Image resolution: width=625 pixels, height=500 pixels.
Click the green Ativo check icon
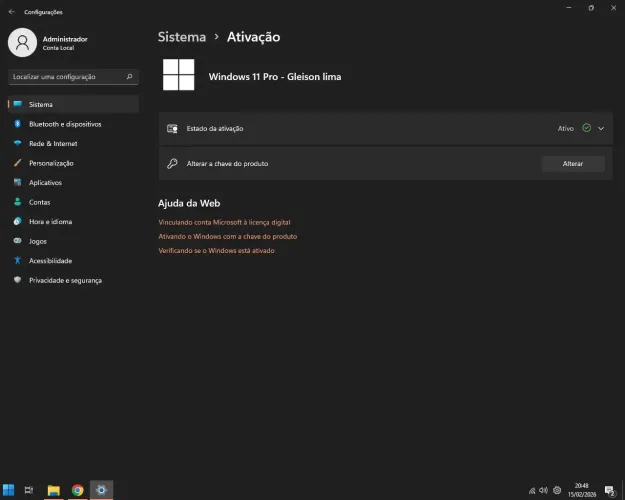[586, 128]
